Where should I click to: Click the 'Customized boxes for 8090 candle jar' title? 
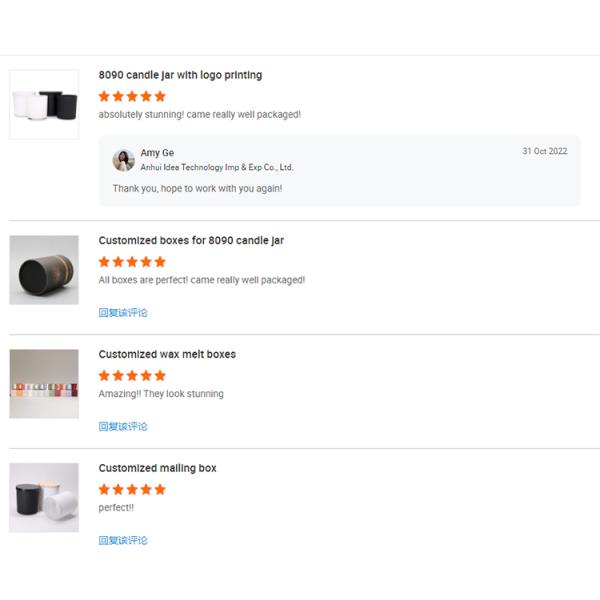(191, 241)
